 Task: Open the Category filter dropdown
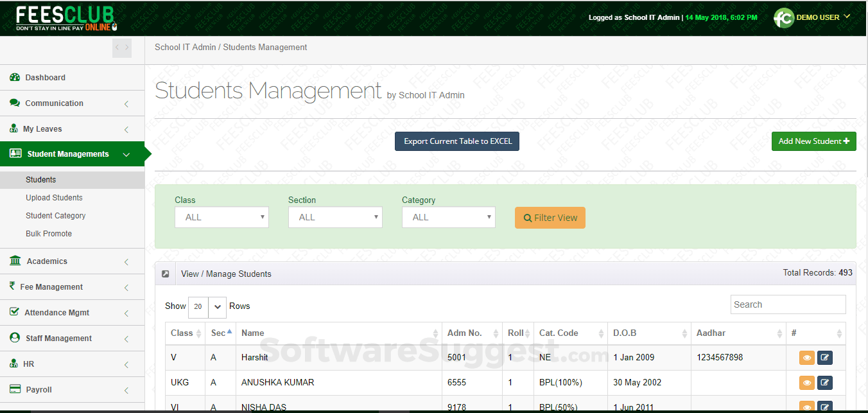click(449, 217)
